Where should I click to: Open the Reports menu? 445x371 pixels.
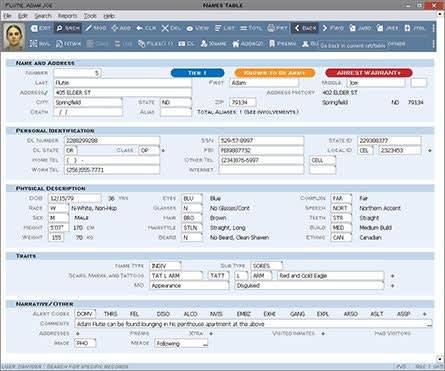pos(67,16)
